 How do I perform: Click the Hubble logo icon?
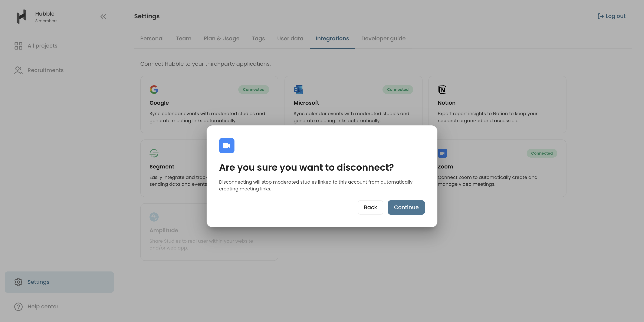(21, 16)
